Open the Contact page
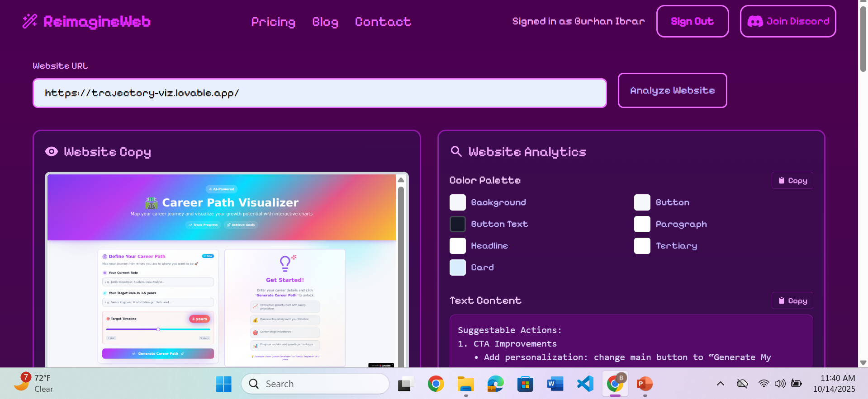Viewport: 868px width, 399px height. point(383,22)
